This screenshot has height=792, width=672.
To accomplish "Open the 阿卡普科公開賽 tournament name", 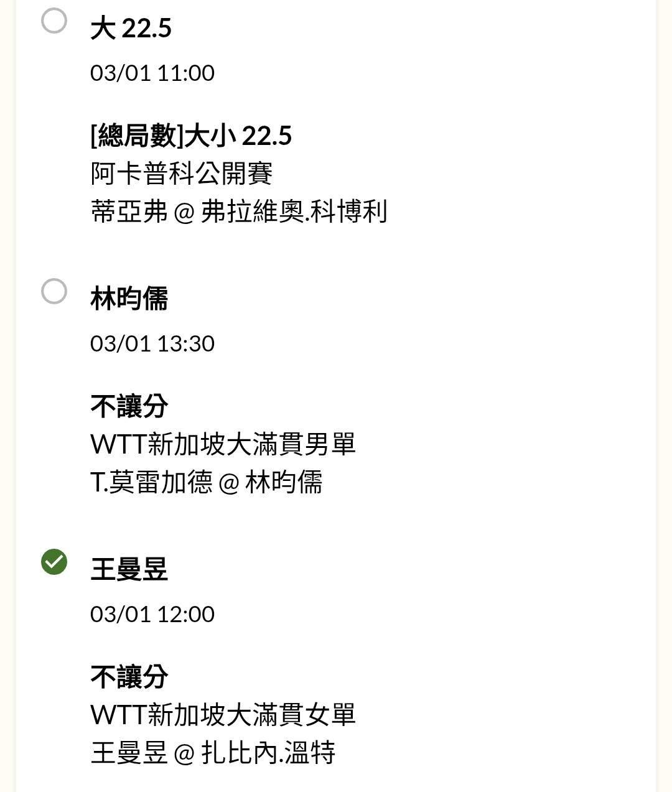I will [181, 174].
